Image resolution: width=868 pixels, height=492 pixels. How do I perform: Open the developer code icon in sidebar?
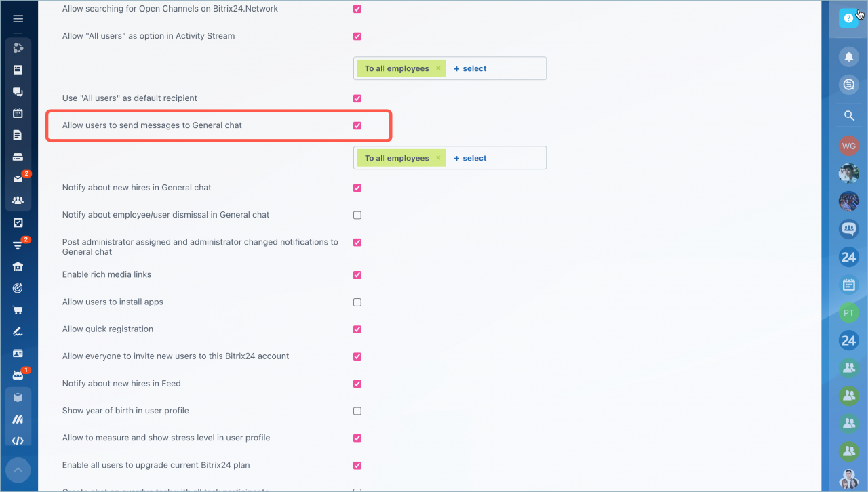pyautogui.click(x=18, y=440)
